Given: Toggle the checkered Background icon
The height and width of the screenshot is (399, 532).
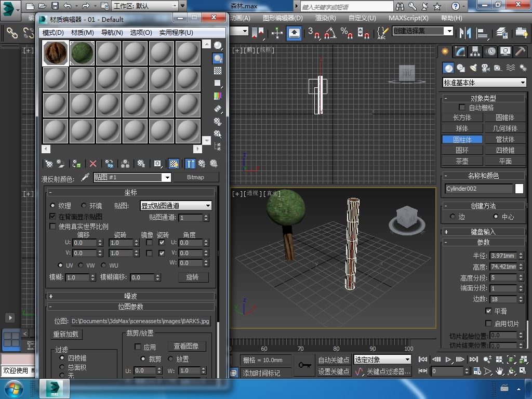Looking at the screenshot, I should pyautogui.click(x=218, y=71).
